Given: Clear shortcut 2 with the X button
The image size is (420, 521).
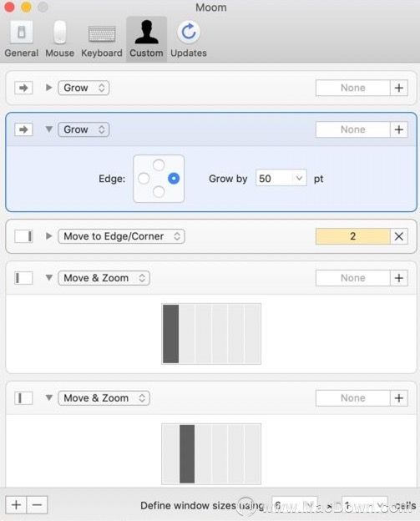Looking at the screenshot, I should point(399,236).
